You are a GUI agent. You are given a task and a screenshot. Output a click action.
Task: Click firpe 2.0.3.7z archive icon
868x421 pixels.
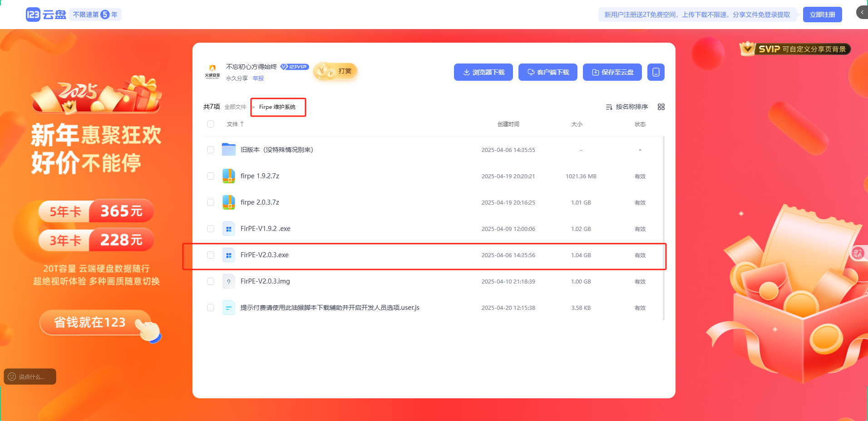[x=229, y=202]
